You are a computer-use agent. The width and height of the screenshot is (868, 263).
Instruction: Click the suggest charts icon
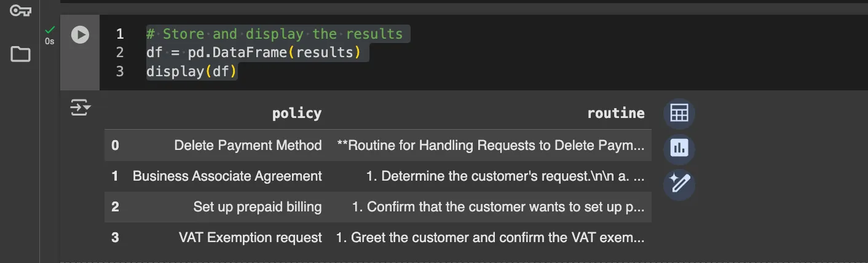[679, 148]
